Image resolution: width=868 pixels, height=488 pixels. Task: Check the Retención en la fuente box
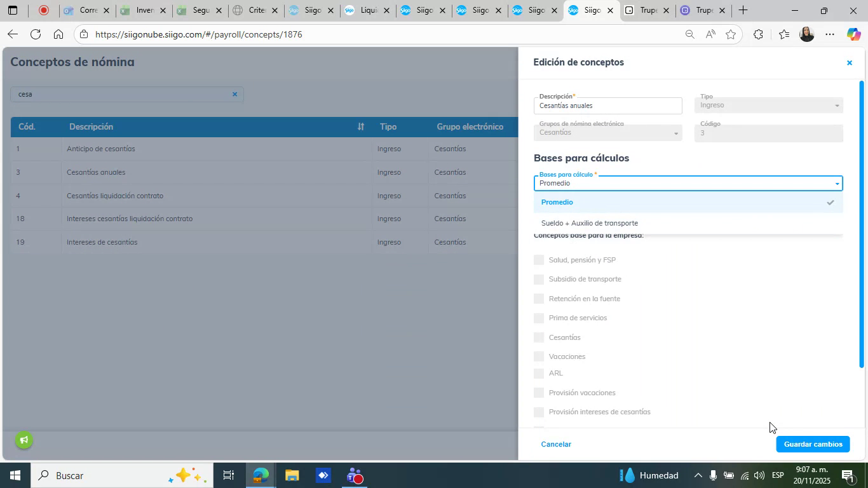pos(539,299)
